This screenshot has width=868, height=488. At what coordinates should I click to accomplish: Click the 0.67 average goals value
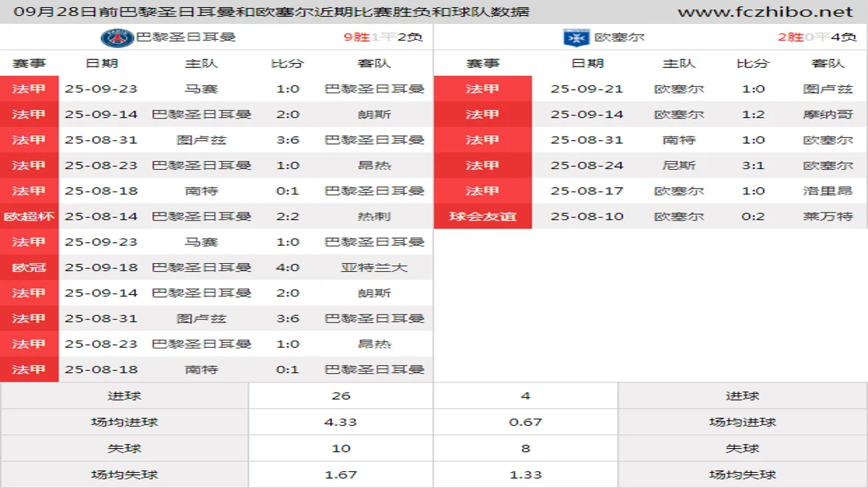[x=525, y=422]
